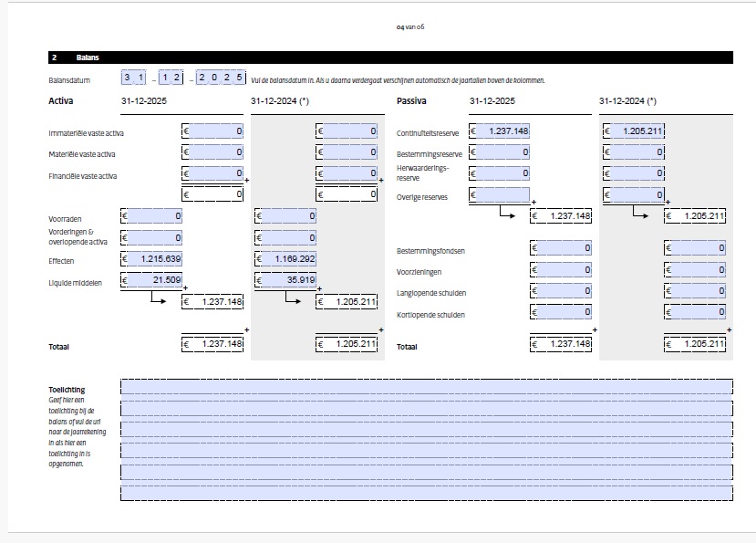
Task: Click first line of Toelichting text area
Action: click(426, 386)
